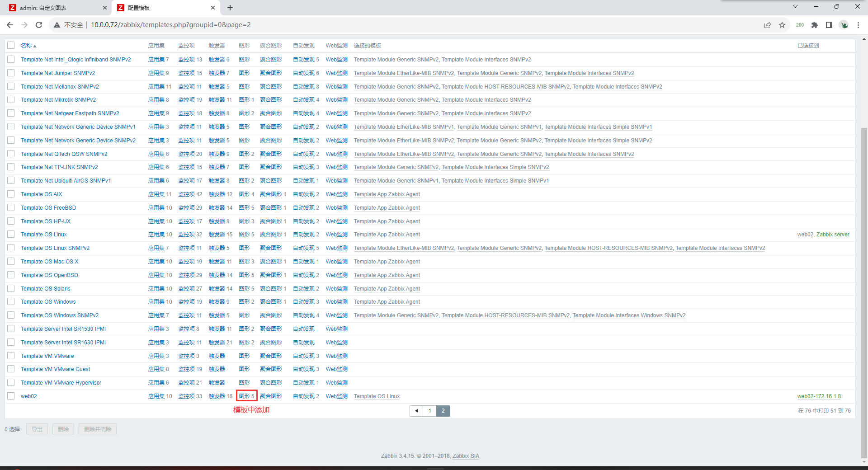Open Template OS Windows SNMPv2

coord(60,315)
